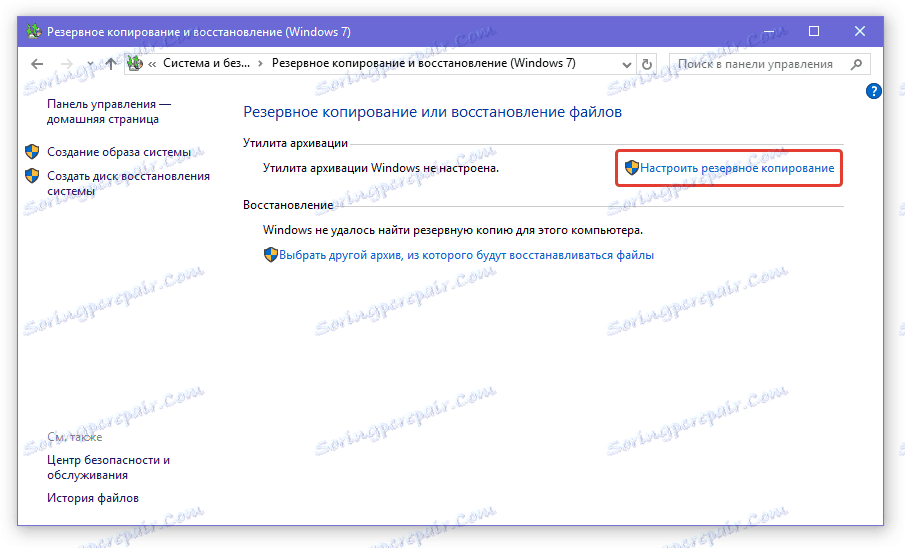Click heading 'Резервное копирование или восстановление файлов'

432,111
